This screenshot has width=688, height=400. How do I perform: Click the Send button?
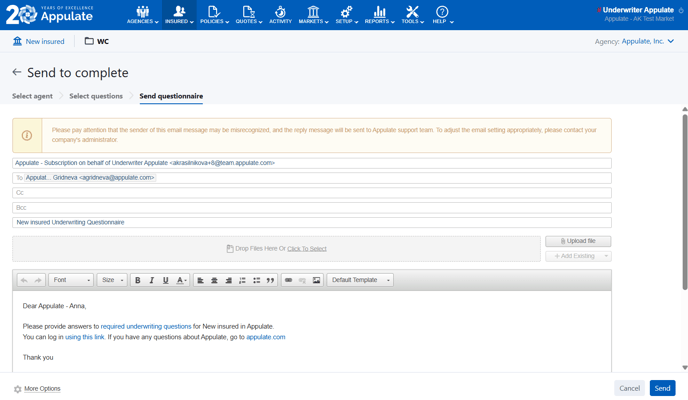click(663, 388)
